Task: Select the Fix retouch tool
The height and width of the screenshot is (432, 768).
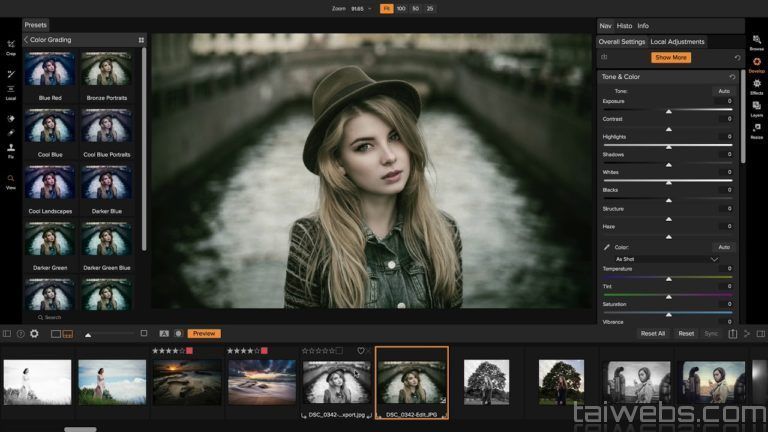Action: pyautogui.click(x=11, y=150)
